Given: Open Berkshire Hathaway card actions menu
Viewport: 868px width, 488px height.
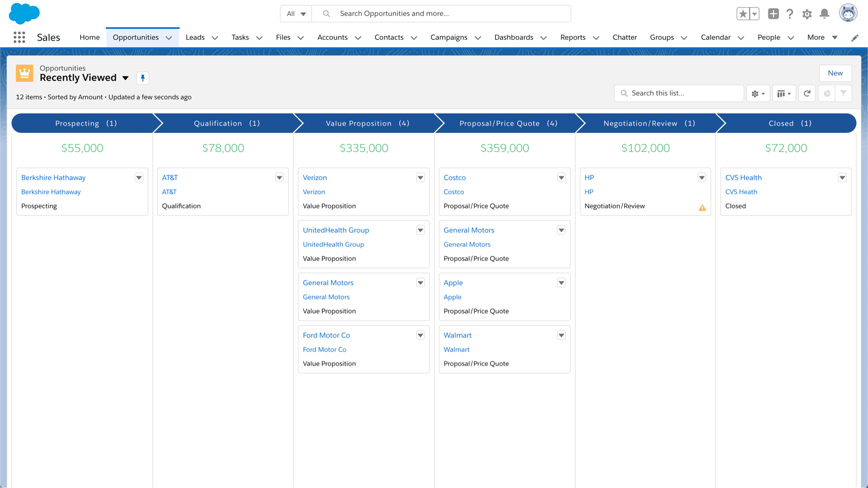Looking at the screenshot, I should tap(139, 178).
